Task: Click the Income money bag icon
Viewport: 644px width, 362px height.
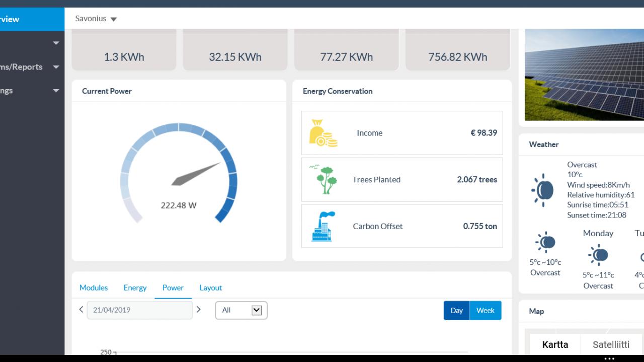Action: pyautogui.click(x=323, y=133)
